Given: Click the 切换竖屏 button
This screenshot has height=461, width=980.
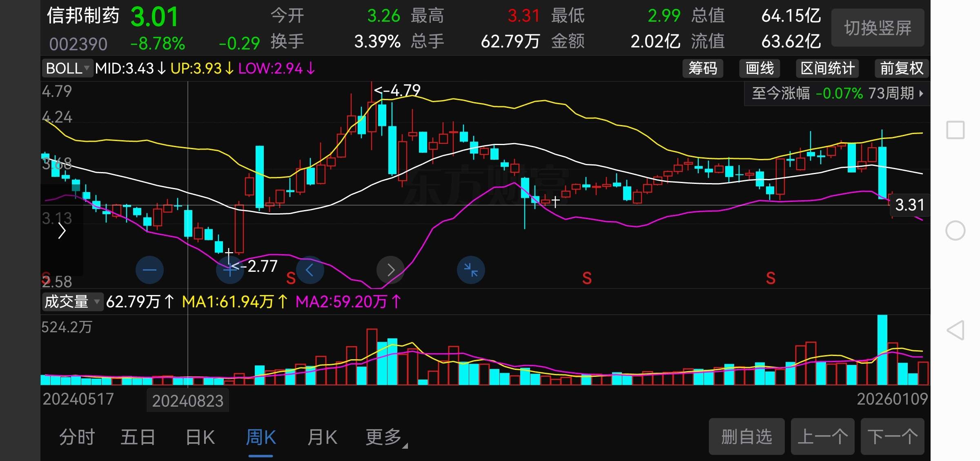Looking at the screenshot, I should coord(878,28).
